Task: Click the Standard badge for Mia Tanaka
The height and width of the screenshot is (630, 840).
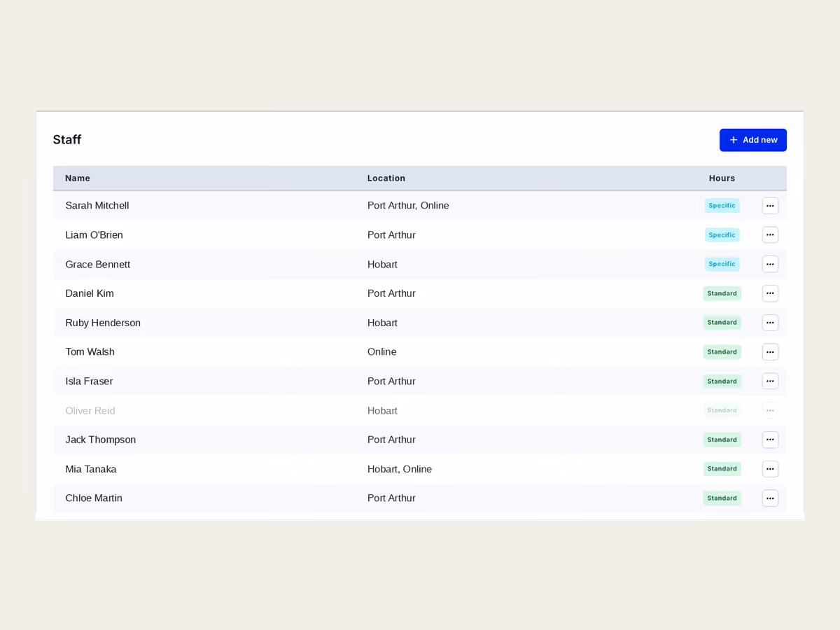Action: (x=722, y=469)
